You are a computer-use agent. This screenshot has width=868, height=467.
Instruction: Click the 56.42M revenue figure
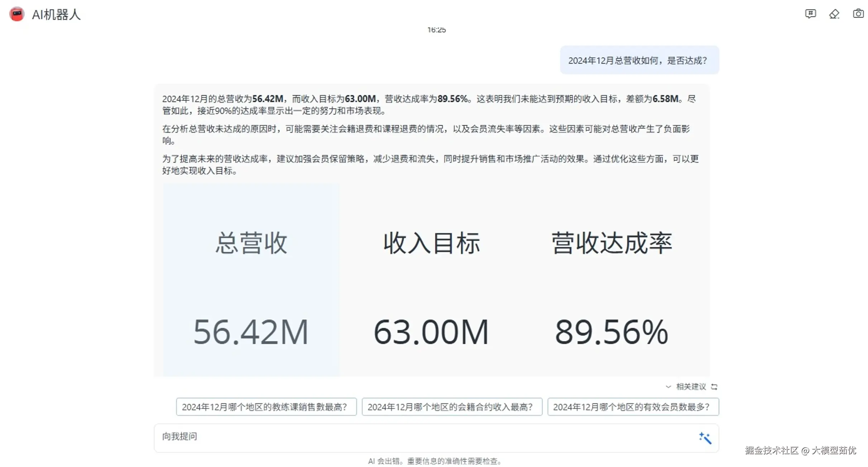[251, 332]
